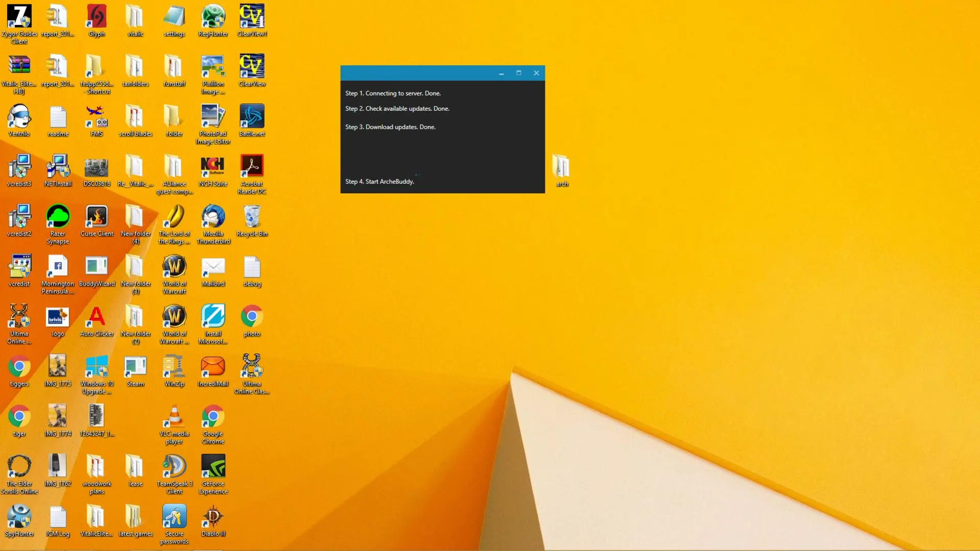Select the logo brivis image icon
980x551 pixels.
[x=58, y=317]
